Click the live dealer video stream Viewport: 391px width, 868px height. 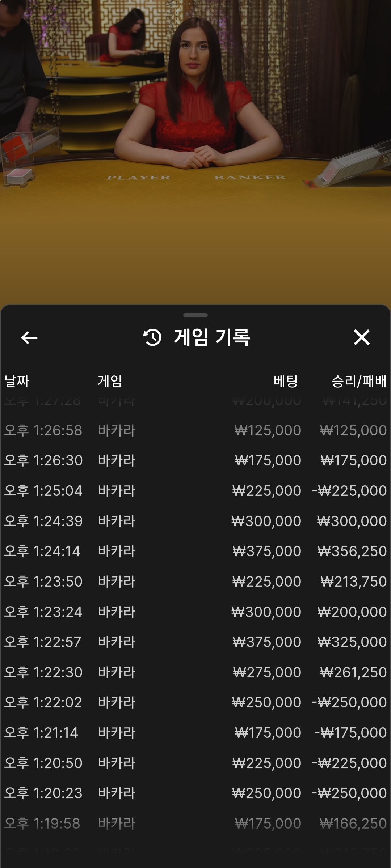coord(195,145)
